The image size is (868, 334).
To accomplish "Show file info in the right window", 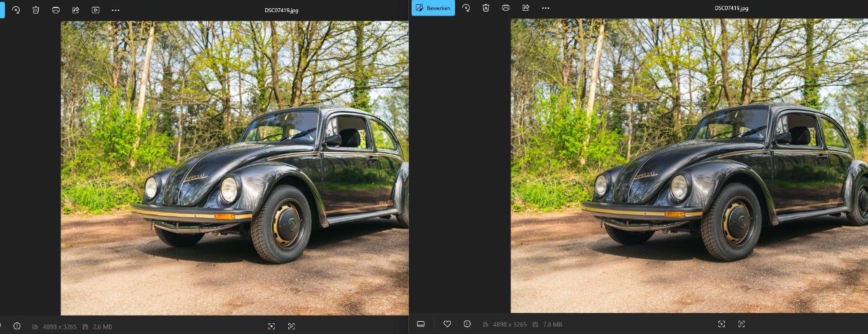I will click(x=467, y=324).
